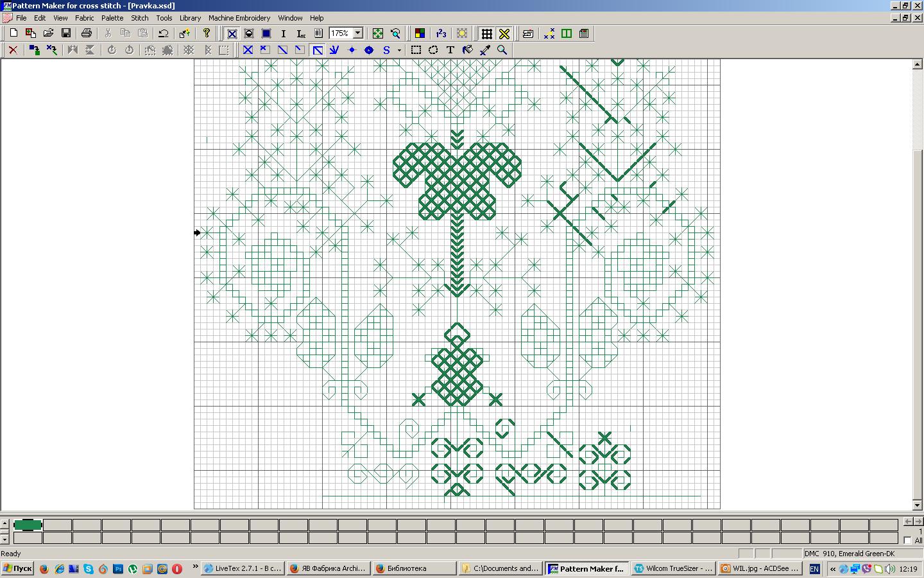Open the sewing machine embroidery icon
The height and width of the screenshot is (578, 924).
(528, 33)
